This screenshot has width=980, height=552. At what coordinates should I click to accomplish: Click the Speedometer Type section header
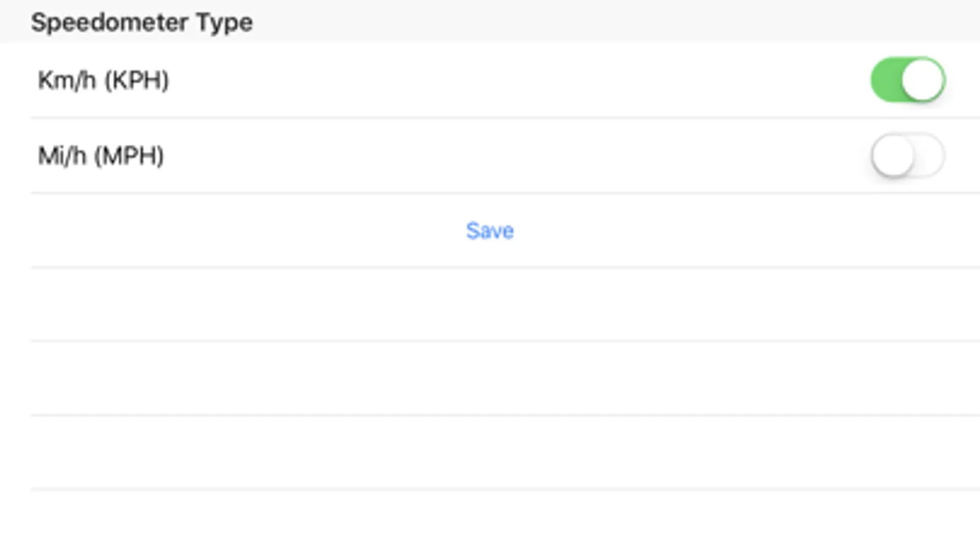[x=142, y=22]
